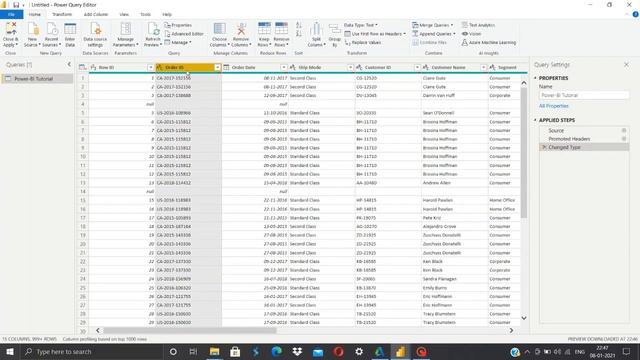The image size is (640, 360).
Task: Select the Changed Type applied step
Action: pos(584,147)
